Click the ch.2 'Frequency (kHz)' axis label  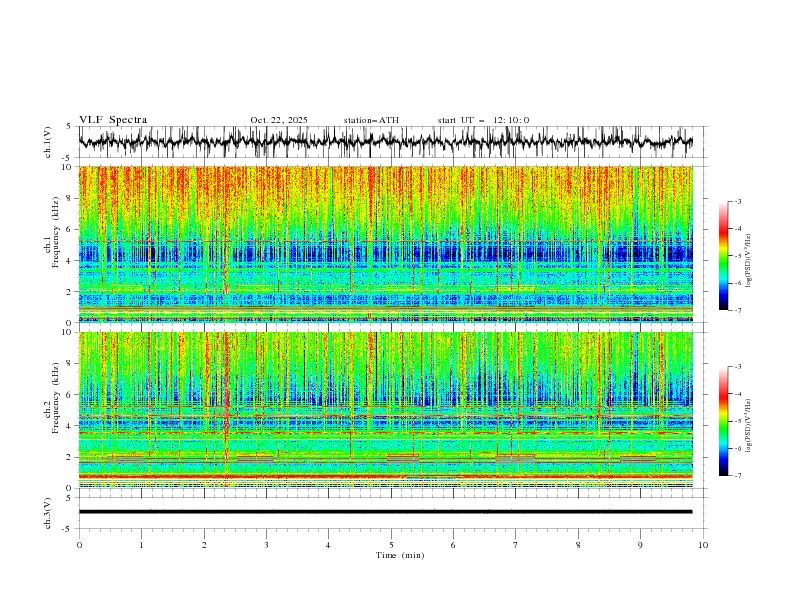click(x=55, y=398)
